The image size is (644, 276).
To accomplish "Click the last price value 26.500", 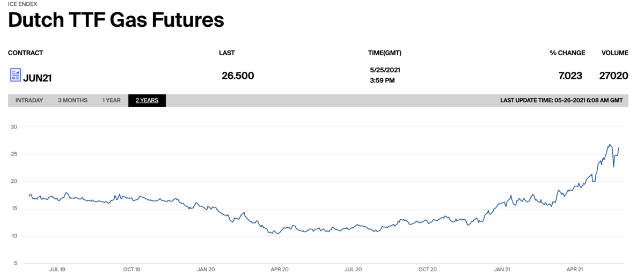I will (238, 76).
